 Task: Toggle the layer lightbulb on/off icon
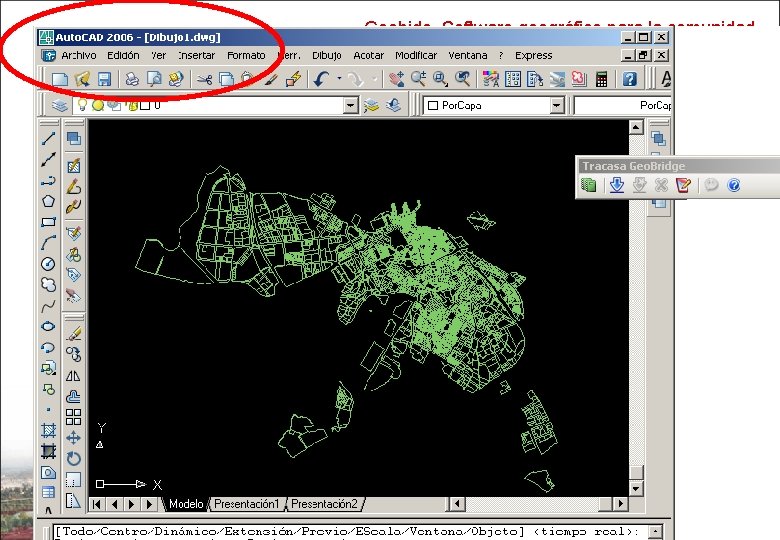tap(83, 105)
